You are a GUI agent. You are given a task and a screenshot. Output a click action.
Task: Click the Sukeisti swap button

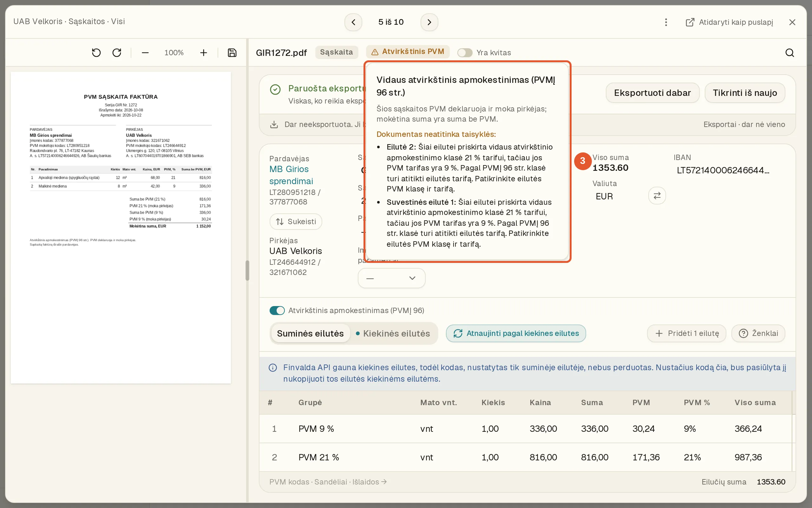[296, 222]
